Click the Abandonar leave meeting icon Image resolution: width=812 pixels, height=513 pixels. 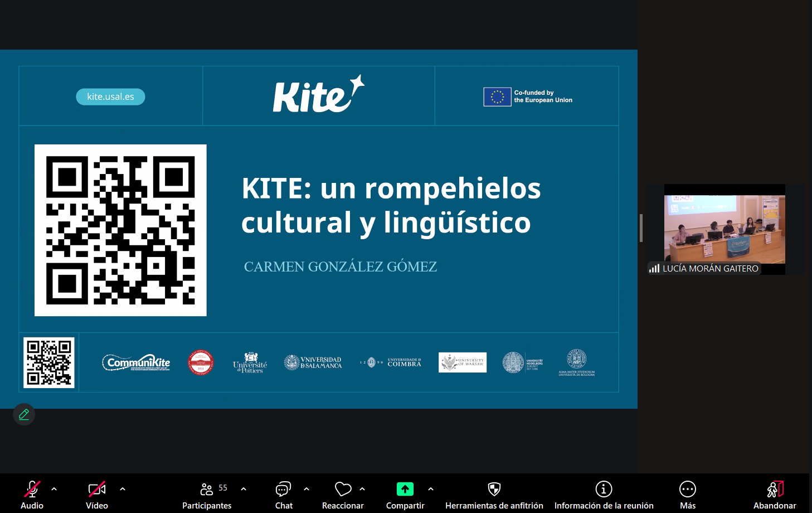click(775, 489)
